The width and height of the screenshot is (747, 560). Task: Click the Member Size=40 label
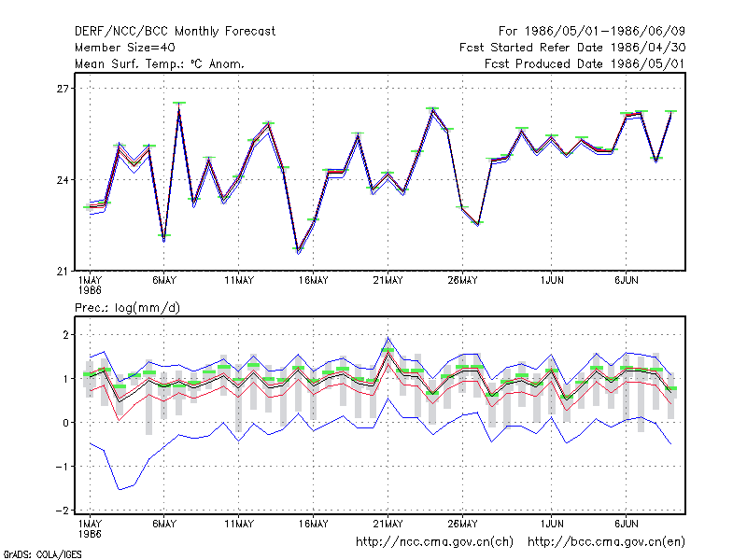click(x=125, y=48)
